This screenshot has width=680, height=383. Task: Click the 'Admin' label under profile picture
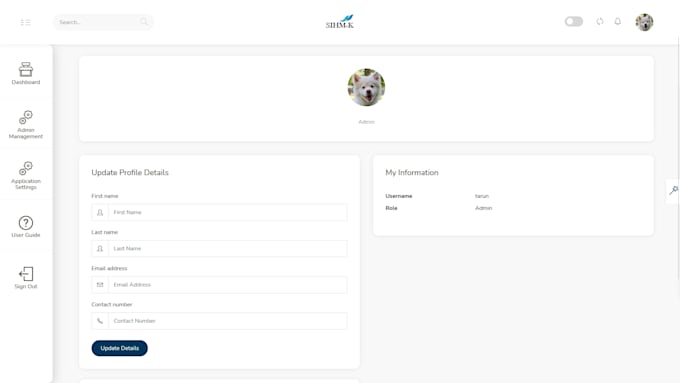[366, 122]
